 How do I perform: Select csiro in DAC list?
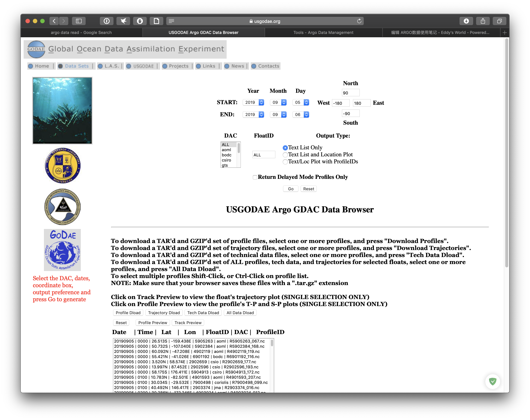pos(229,160)
